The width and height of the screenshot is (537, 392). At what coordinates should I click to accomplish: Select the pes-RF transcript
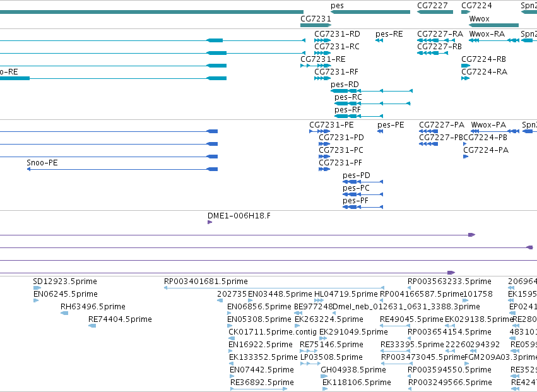click(358, 116)
